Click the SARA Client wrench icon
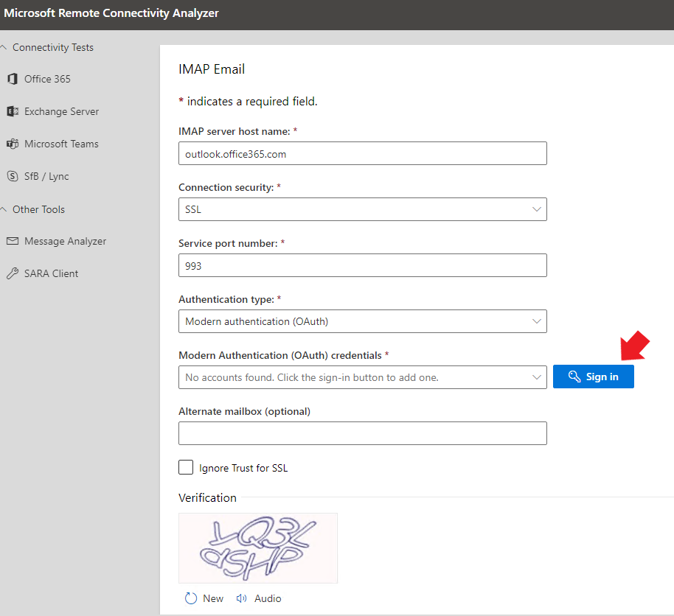 (x=13, y=273)
